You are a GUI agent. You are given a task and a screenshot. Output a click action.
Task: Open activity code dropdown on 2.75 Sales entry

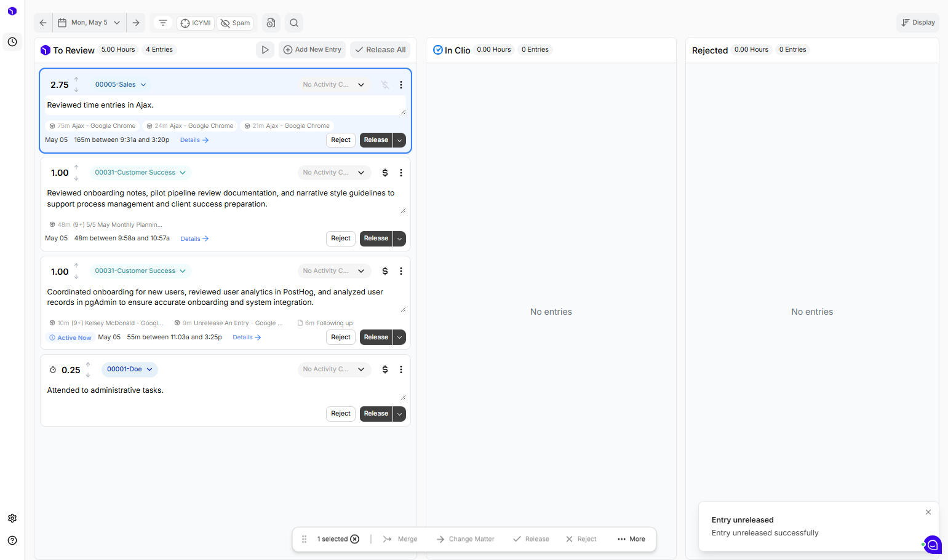334,85
